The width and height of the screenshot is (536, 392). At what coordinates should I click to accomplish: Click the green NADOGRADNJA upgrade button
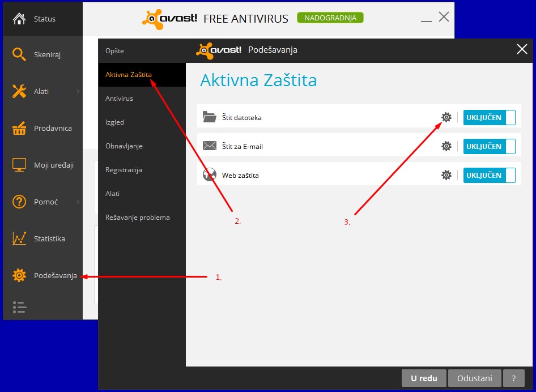pos(330,18)
